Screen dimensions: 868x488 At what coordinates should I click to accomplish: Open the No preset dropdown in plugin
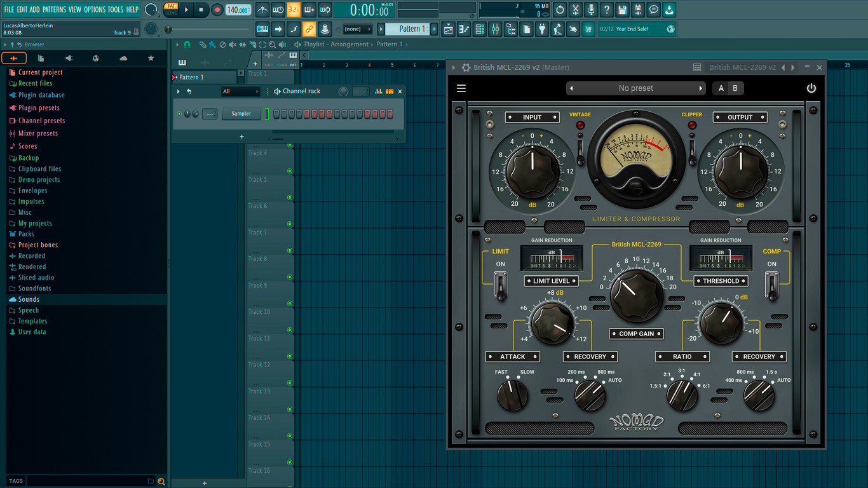coord(635,88)
